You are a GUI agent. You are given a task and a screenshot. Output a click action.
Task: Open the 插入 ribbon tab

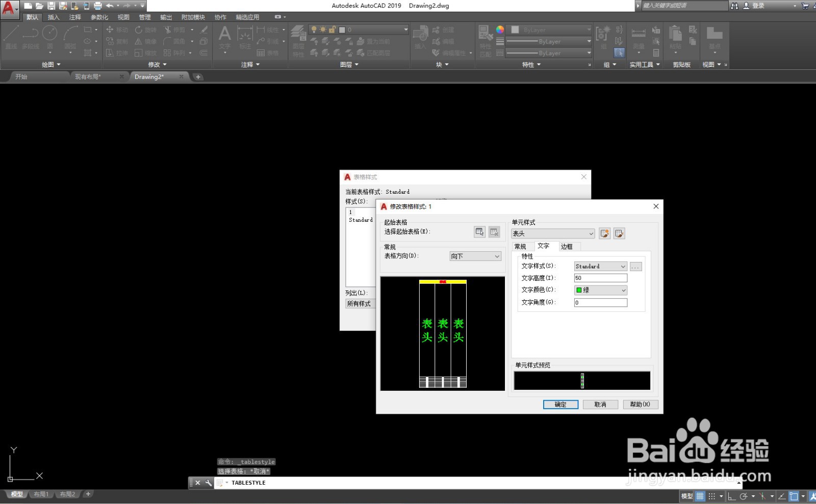coord(54,17)
